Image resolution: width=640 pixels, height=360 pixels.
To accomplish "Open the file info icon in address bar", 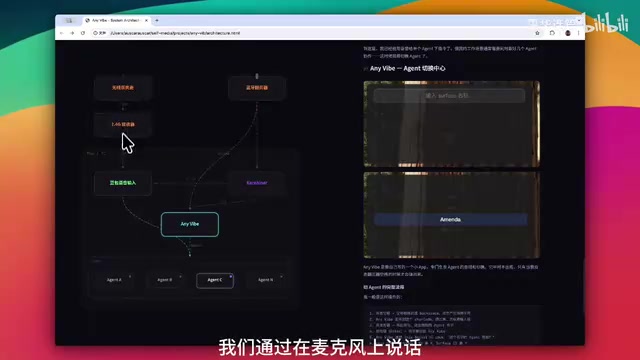I will click(x=99, y=33).
